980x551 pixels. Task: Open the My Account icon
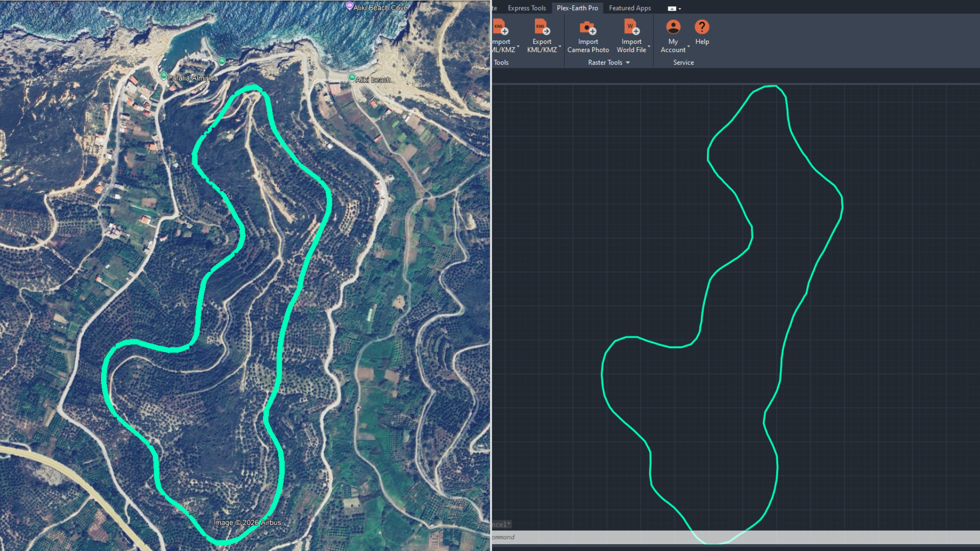[x=673, y=27]
